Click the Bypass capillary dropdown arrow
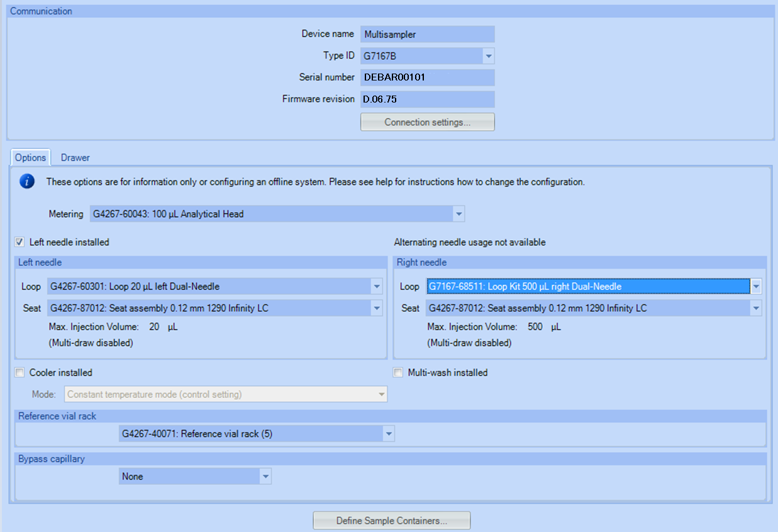 pos(265,476)
